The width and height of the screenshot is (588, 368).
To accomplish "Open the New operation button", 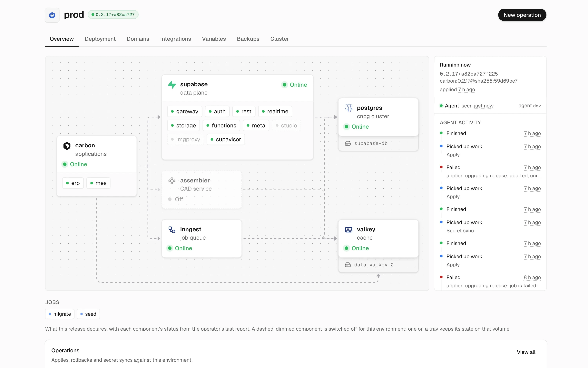I will pyautogui.click(x=522, y=15).
